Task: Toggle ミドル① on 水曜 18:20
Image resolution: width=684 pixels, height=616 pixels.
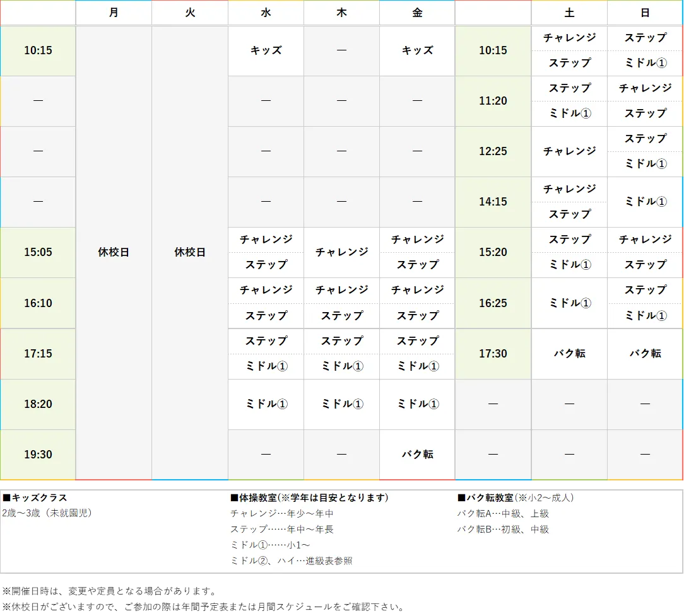Action: point(266,404)
